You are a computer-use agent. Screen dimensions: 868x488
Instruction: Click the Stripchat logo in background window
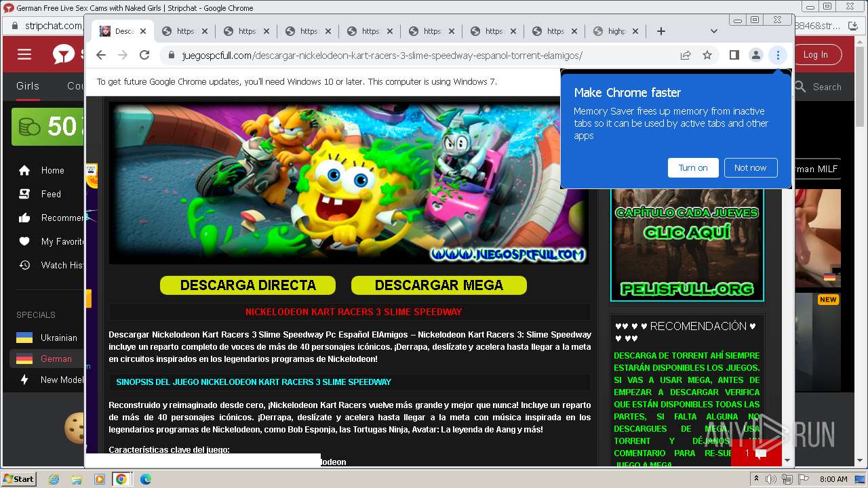(x=64, y=54)
